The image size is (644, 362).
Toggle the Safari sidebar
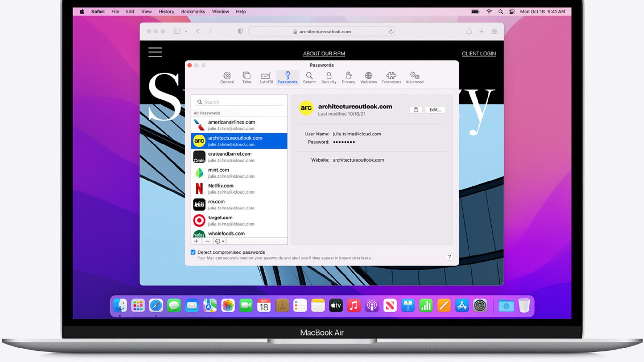tap(177, 31)
